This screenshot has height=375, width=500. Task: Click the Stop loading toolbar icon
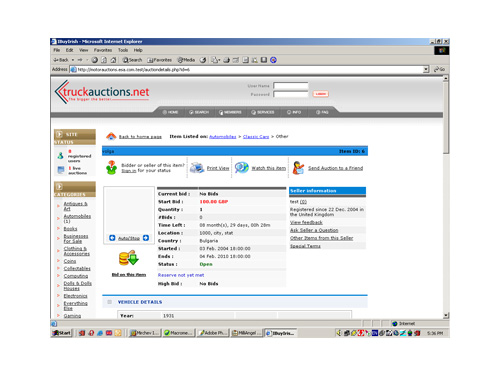(x=95, y=60)
